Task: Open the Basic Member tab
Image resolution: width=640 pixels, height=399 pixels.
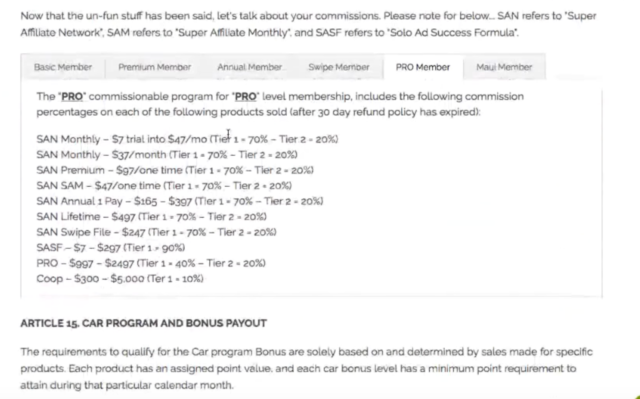Action: click(x=63, y=67)
